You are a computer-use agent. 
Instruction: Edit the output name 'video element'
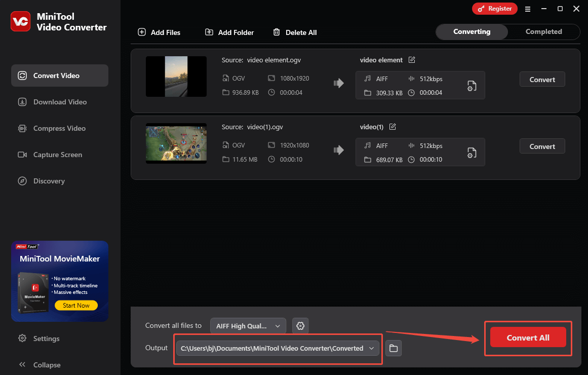412,60
